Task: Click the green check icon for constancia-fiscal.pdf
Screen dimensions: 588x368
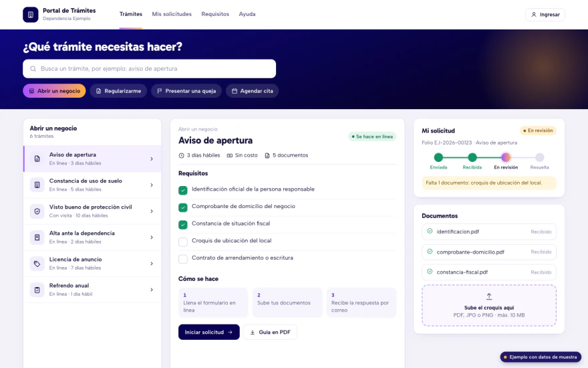Action: (430, 272)
